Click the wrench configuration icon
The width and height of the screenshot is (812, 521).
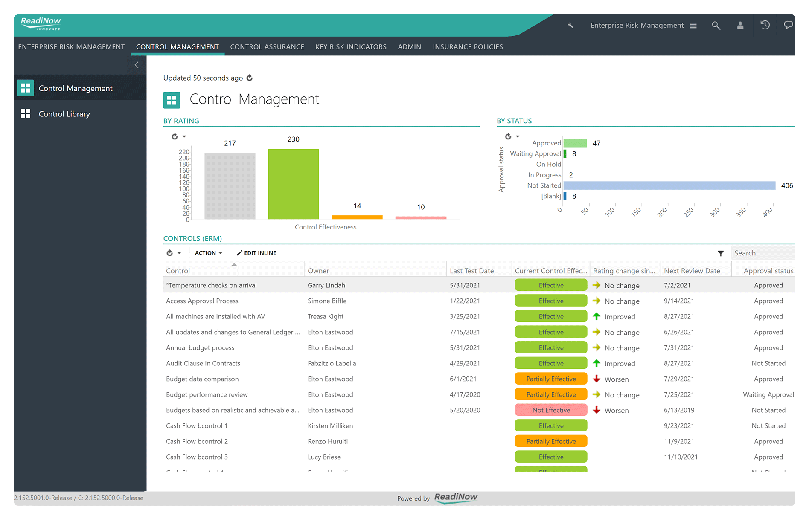(570, 26)
